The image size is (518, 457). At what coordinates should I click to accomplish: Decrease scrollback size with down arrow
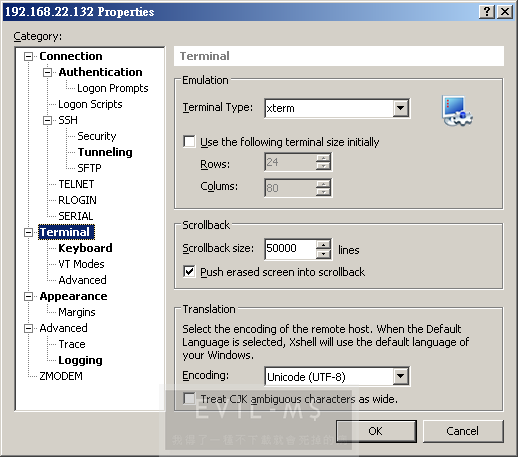click(x=323, y=254)
